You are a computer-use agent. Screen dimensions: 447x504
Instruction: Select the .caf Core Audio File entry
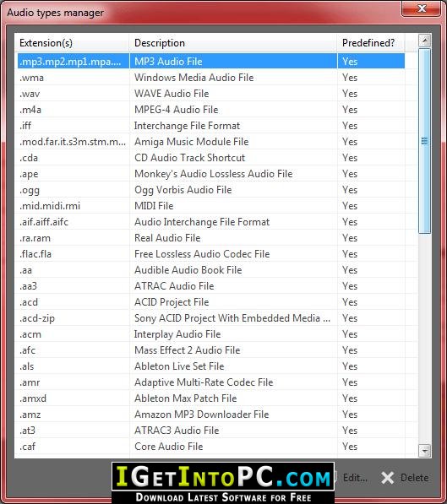point(211,446)
